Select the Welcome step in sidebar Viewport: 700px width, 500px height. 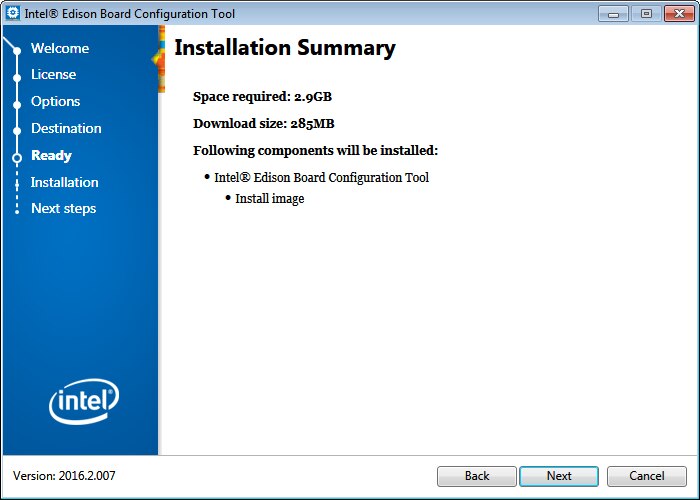(x=60, y=48)
